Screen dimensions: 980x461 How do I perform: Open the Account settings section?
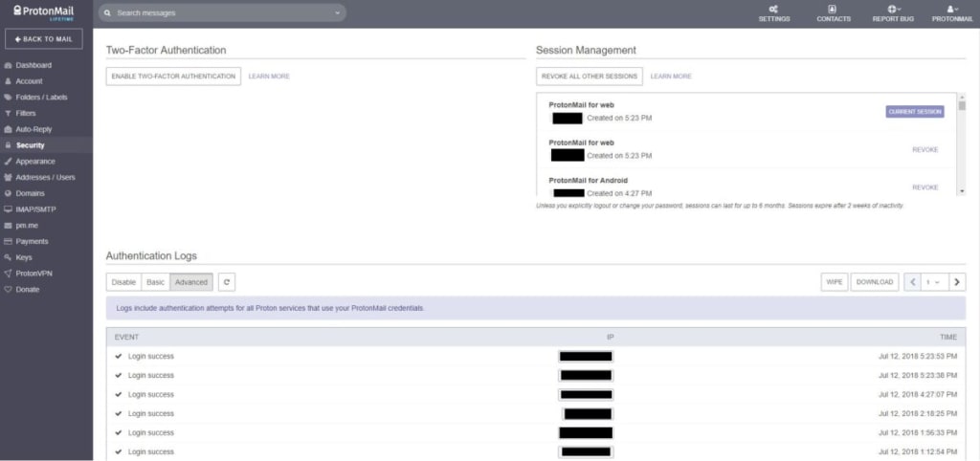29,81
